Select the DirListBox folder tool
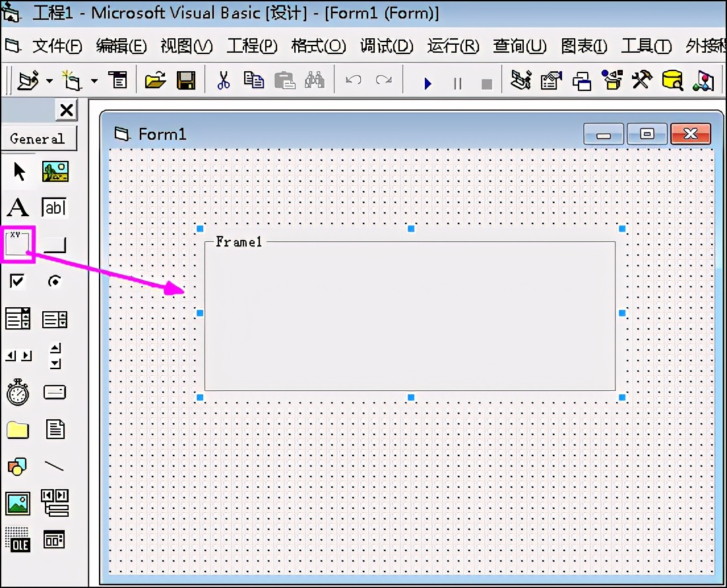 18,430
